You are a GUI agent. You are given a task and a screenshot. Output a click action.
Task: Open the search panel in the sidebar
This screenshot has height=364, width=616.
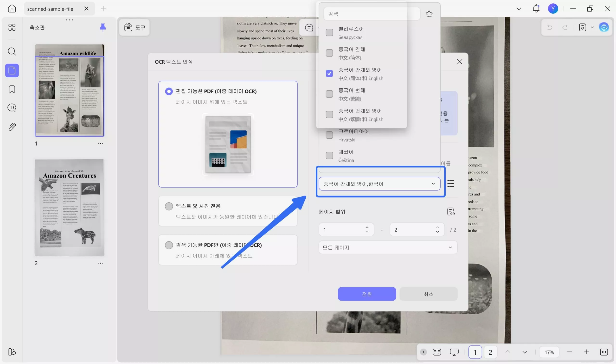[12, 51]
